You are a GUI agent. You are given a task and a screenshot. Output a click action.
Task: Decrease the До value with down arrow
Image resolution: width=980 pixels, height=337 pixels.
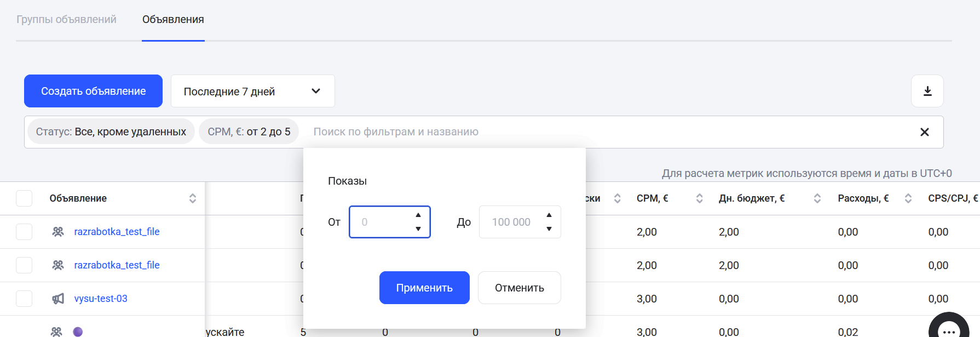[x=549, y=229]
